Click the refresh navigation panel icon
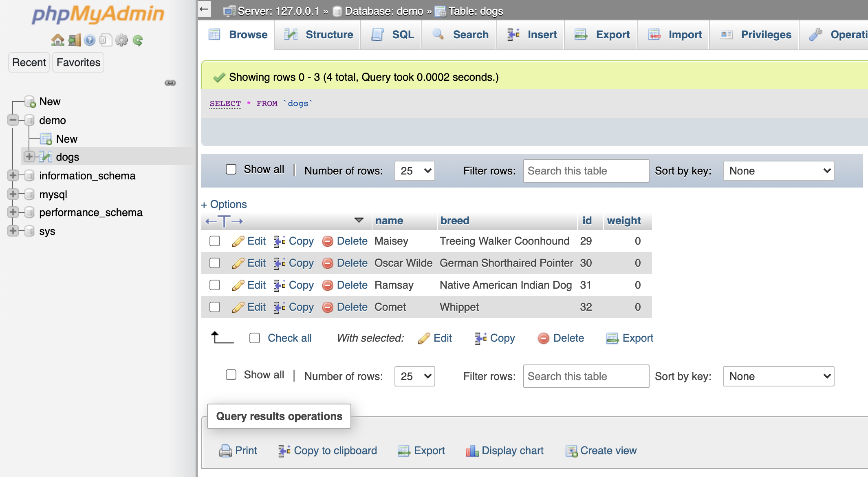 click(139, 40)
